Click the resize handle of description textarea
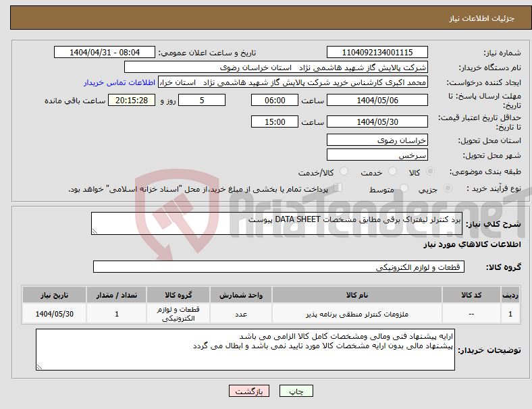Image resolution: width=532 pixels, height=409 pixels. (x=95, y=231)
